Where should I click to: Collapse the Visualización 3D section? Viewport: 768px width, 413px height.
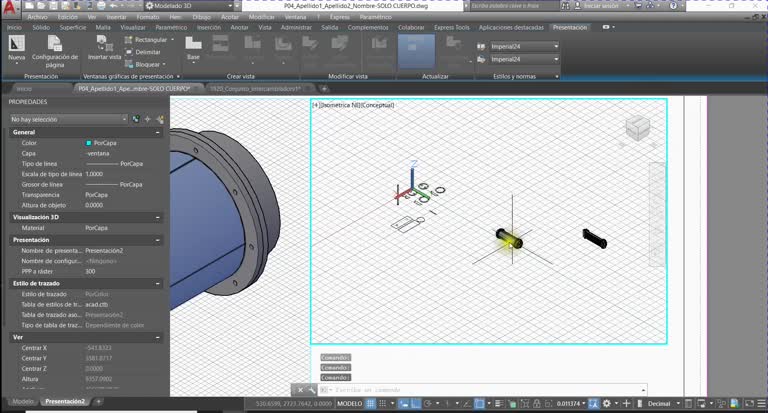158,217
